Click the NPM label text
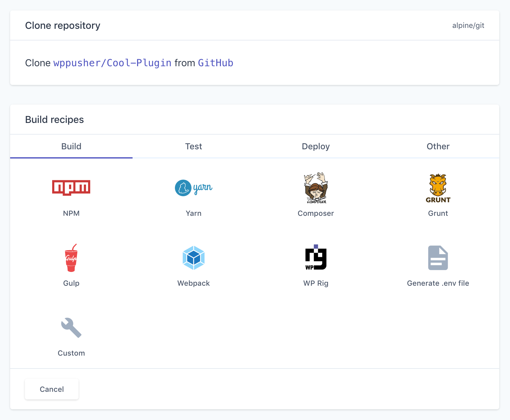 coord(71,213)
